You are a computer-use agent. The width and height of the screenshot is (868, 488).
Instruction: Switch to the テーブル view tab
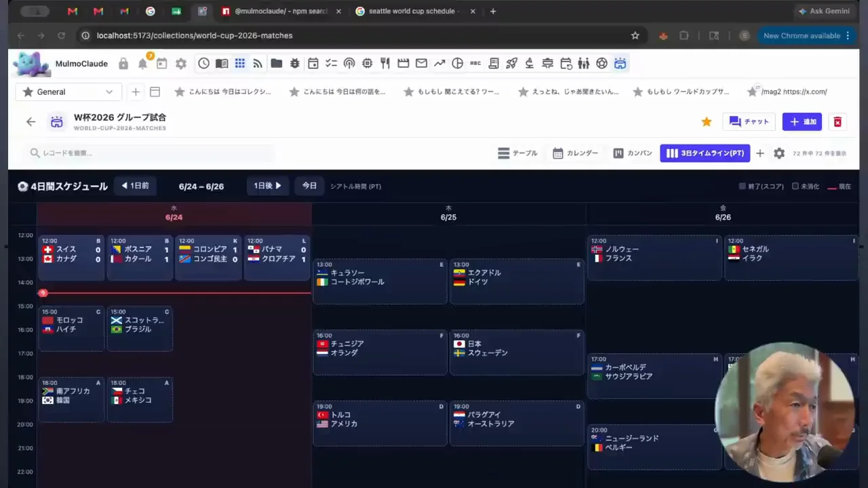(517, 153)
